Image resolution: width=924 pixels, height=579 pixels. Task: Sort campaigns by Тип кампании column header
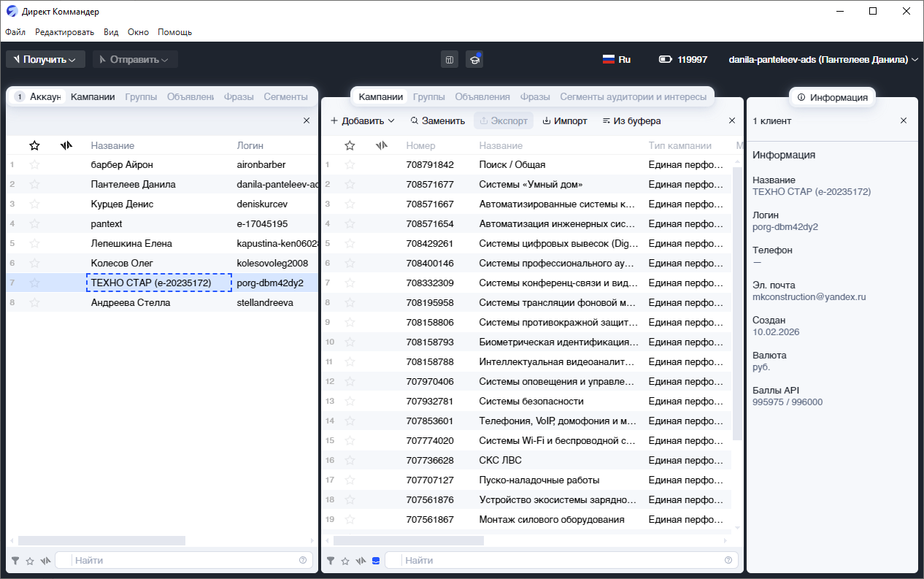pos(680,146)
